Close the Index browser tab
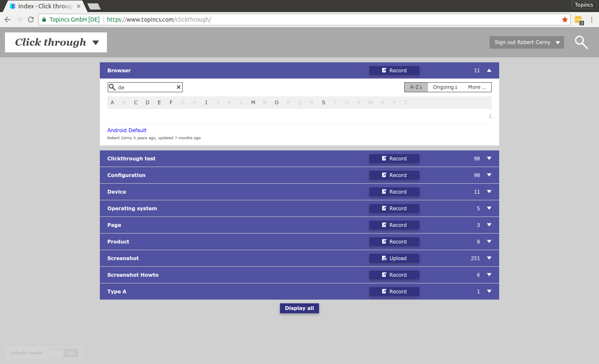Screen dimensions: 599x364 tap(79, 6)
